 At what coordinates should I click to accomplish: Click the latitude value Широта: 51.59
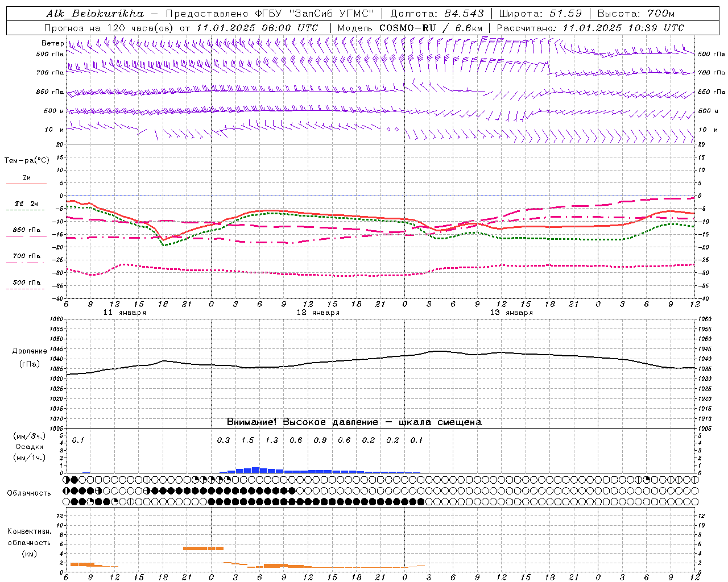pyautogui.click(x=540, y=14)
